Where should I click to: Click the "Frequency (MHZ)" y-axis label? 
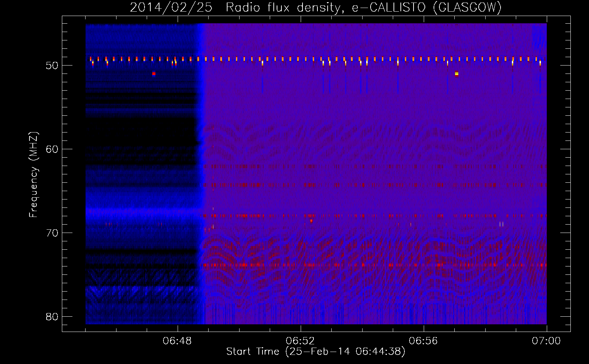pos(33,175)
